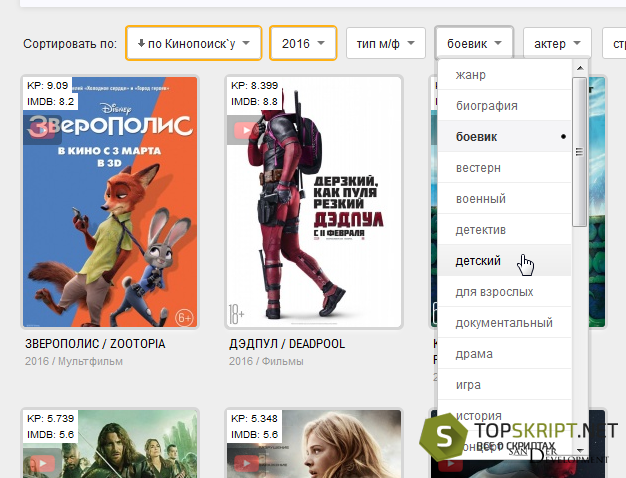Select 'детектив' genre option
This screenshot has height=478, width=626.
505,230
